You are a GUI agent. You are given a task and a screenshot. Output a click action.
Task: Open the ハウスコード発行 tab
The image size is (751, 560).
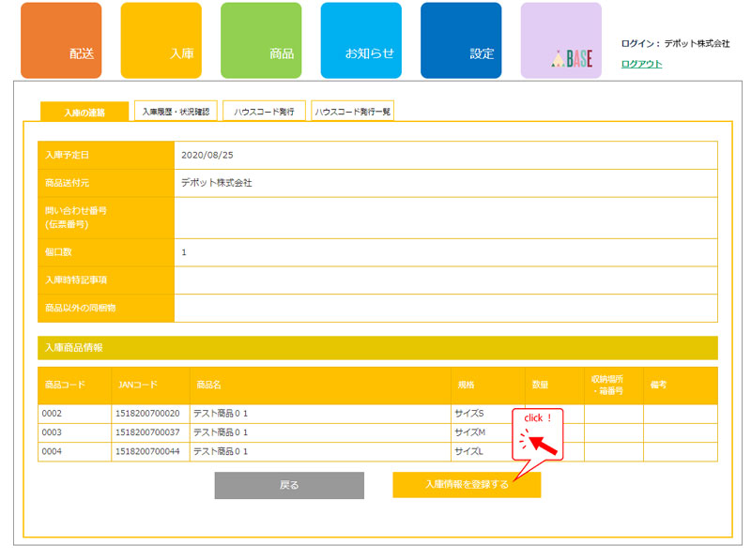click(264, 112)
